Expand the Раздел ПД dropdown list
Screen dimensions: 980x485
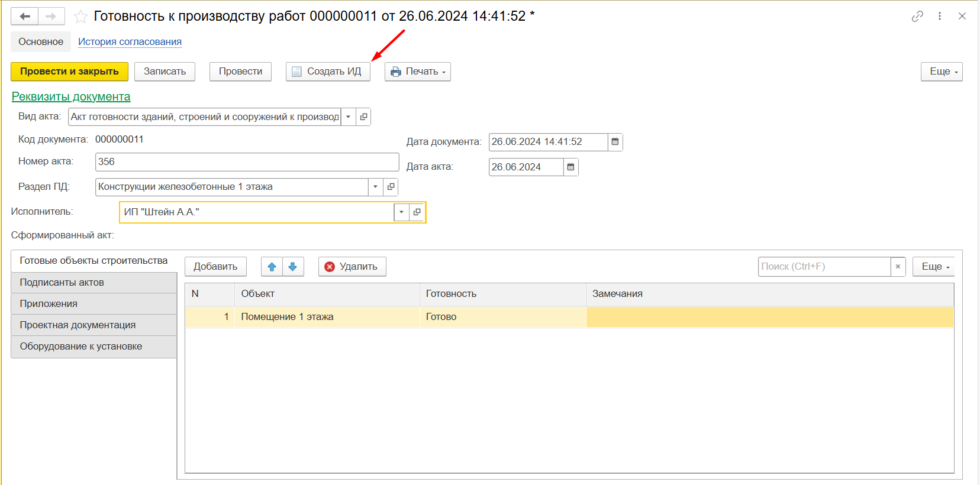tap(375, 187)
